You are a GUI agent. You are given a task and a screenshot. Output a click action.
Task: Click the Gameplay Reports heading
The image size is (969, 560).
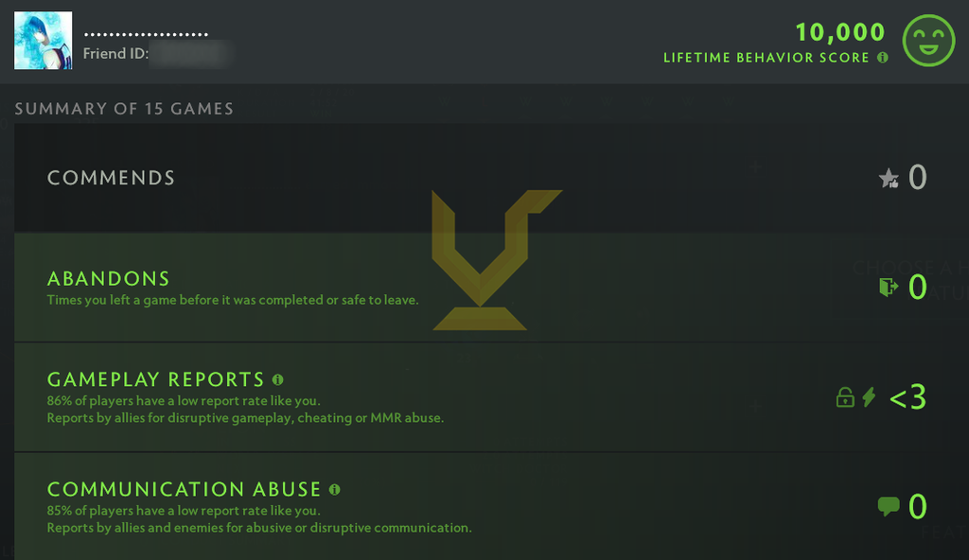156,379
